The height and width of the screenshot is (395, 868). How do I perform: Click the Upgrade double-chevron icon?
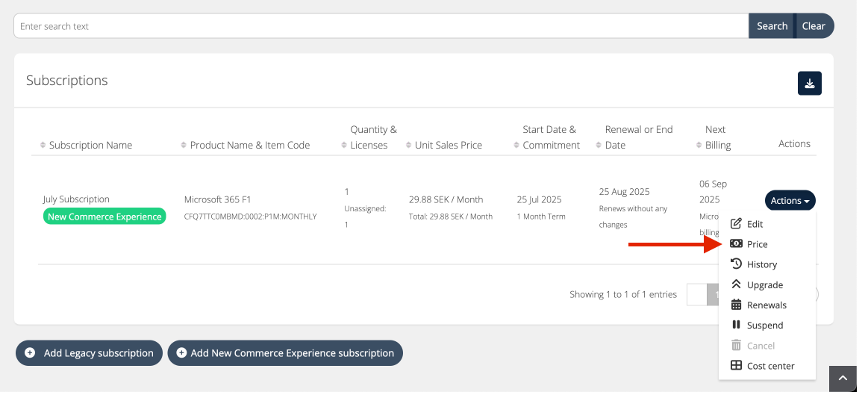(736, 284)
